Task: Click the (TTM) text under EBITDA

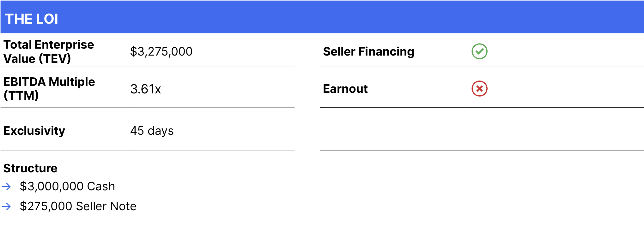Action: 21,95
